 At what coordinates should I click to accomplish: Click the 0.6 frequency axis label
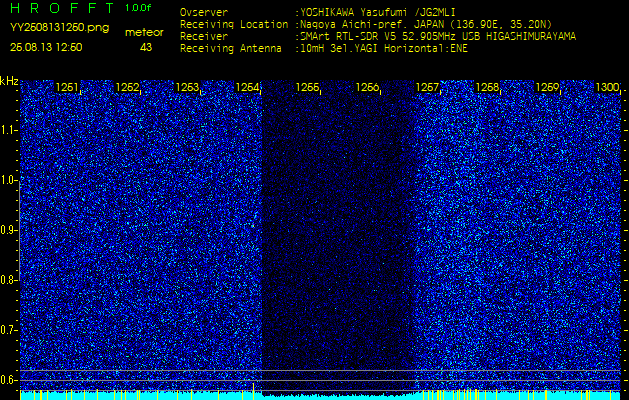point(8,380)
